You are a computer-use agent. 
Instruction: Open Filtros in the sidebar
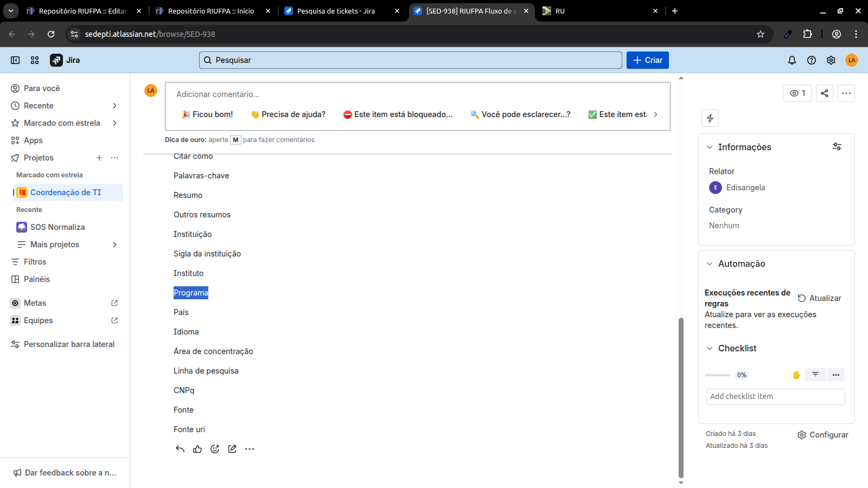[x=35, y=262]
